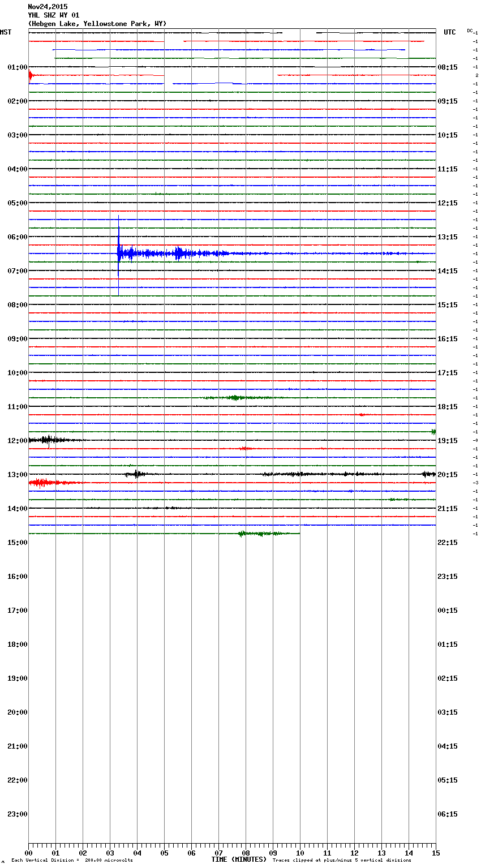Click the DC offset value -3 beside 13:15 trace

pyautogui.click(x=475, y=483)
